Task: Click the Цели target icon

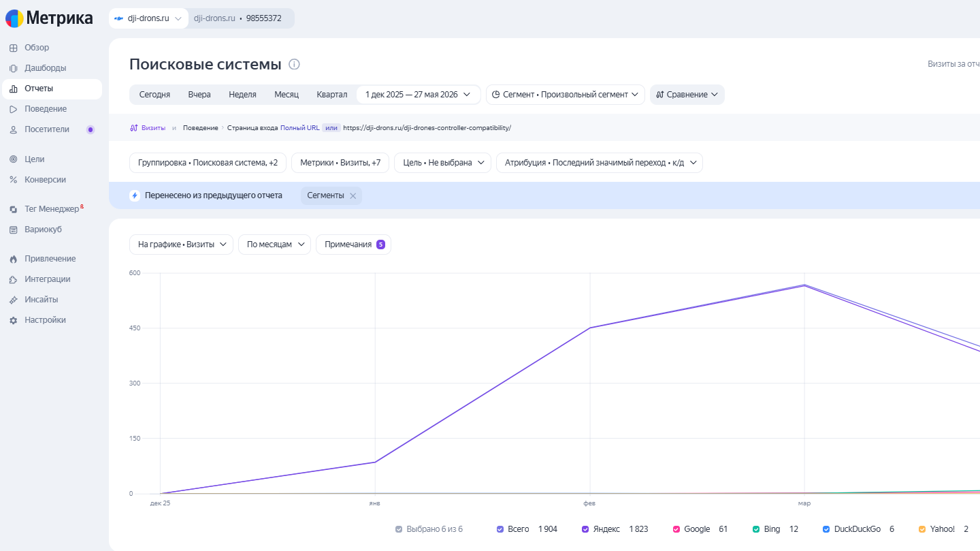Action: 13,159
